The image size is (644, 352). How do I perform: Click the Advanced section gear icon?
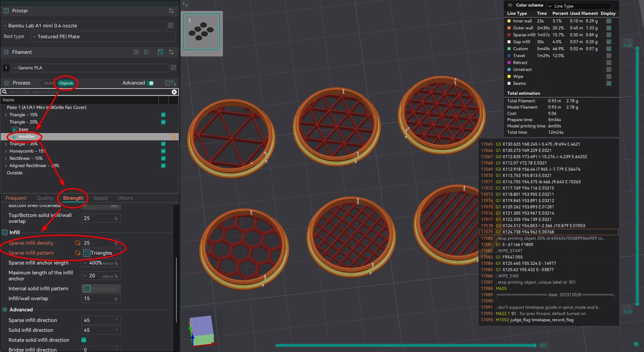point(5,310)
